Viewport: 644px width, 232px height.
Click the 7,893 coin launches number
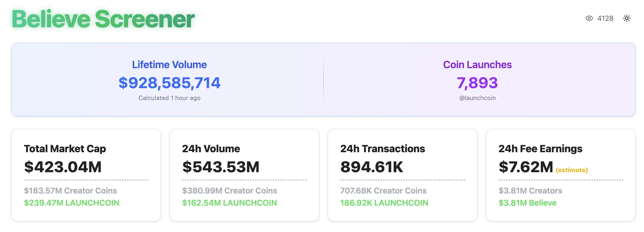point(477,83)
